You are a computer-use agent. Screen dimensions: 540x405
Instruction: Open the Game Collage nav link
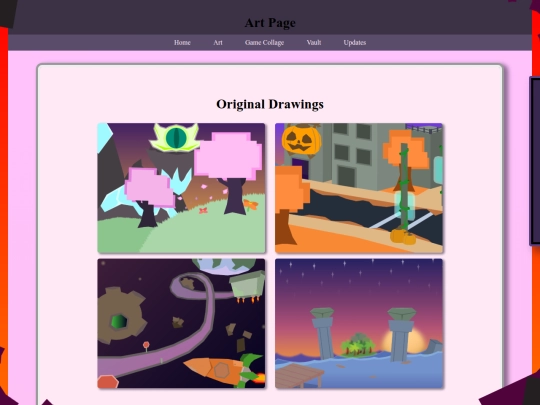(264, 42)
